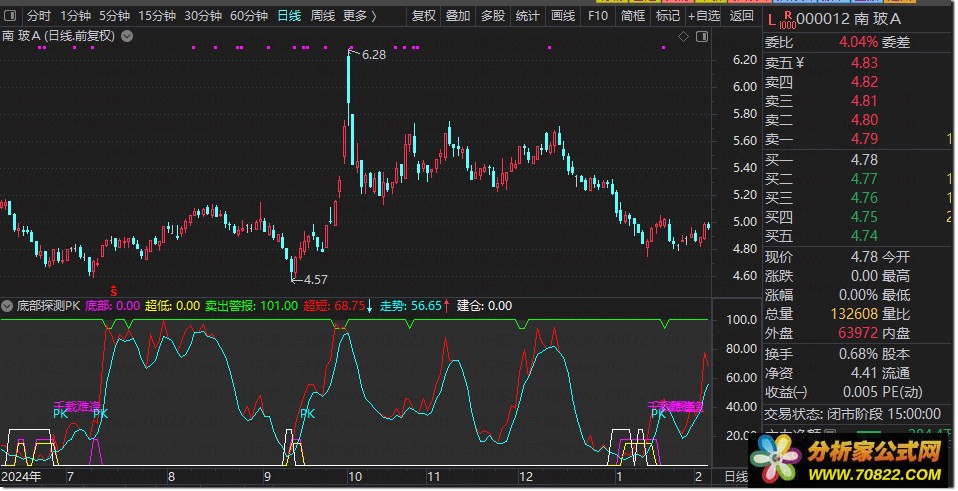Image resolution: width=958 pixels, height=491 pixels.
Task: Switch to 分时 intraday chart
Action: point(38,16)
